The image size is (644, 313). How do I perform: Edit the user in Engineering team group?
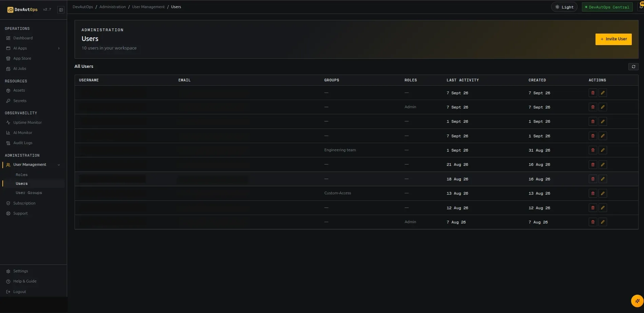coord(603,150)
